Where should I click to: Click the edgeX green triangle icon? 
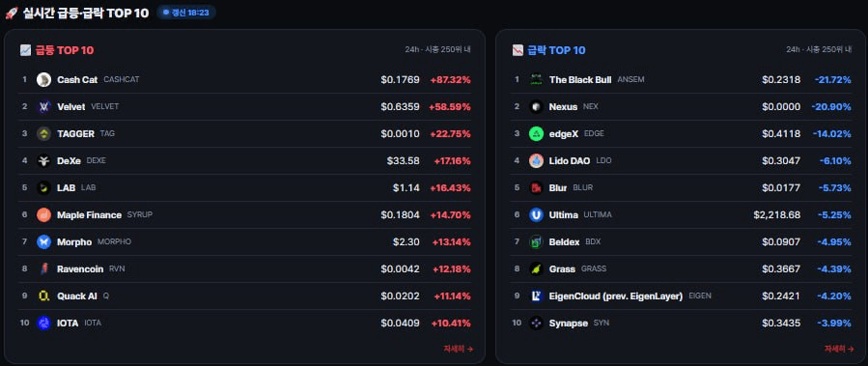536,134
